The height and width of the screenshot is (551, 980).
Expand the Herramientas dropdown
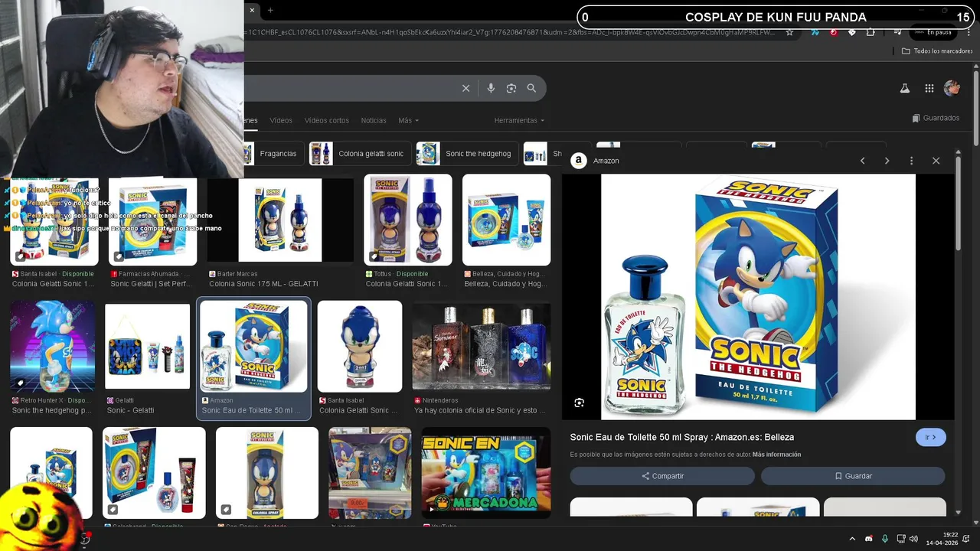[x=519, y=120]
